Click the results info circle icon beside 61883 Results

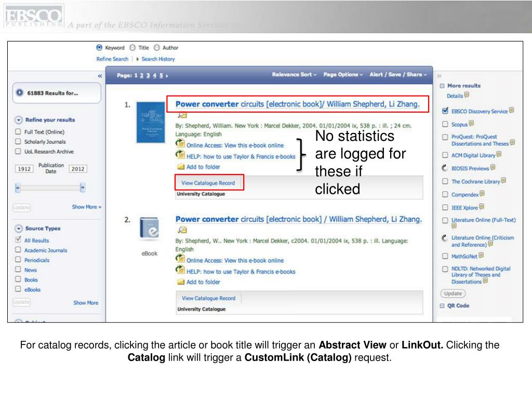[20, 92]
